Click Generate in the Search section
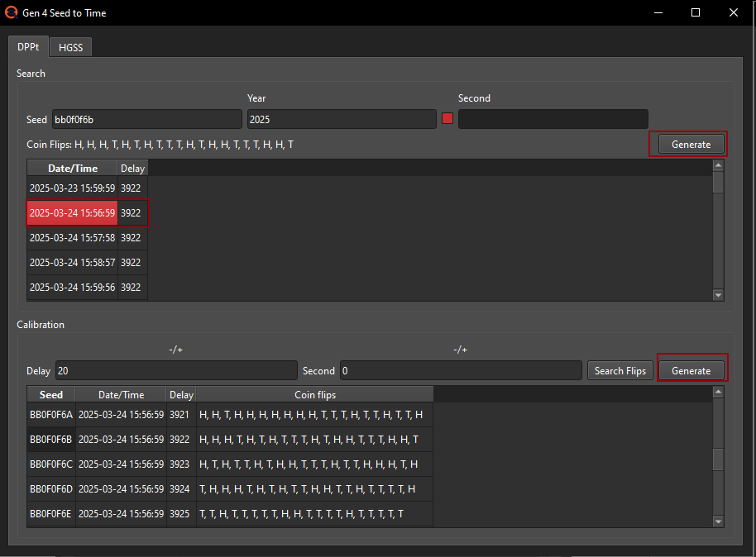Image resolution: width=756 pixels, height=557 pixels. 691,145
